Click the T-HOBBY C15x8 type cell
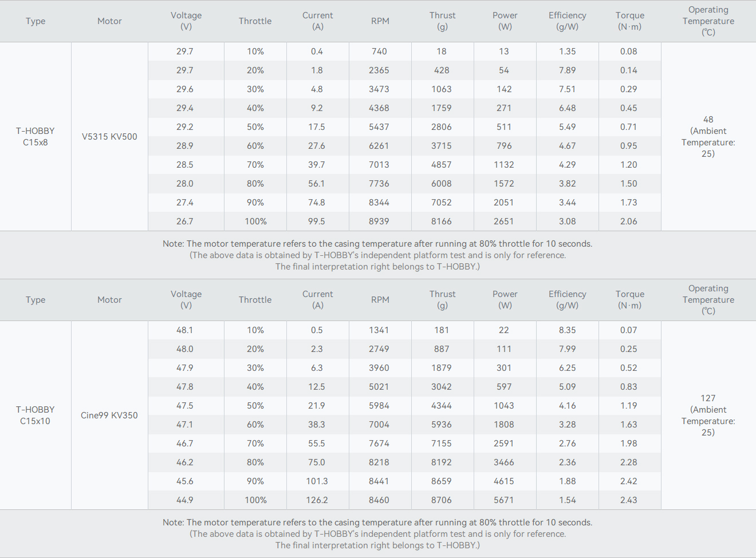756x558 pixels. click(36, 137)
